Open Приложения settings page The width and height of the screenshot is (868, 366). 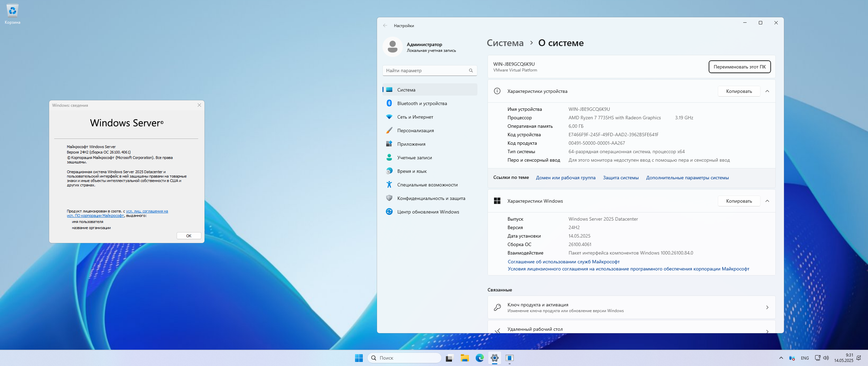coord(430,144)
